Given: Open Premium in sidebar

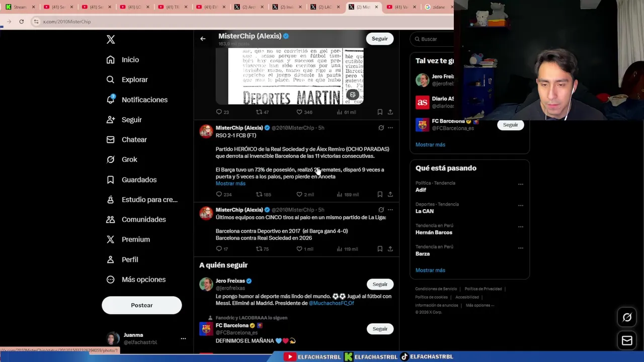Looking at the screenshot, I should [128, 239].
